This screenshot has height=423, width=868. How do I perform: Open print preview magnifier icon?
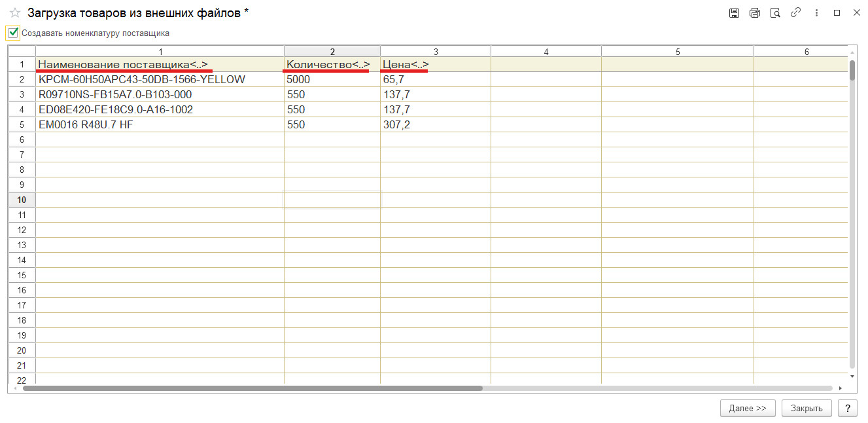(x=775, y=13)
